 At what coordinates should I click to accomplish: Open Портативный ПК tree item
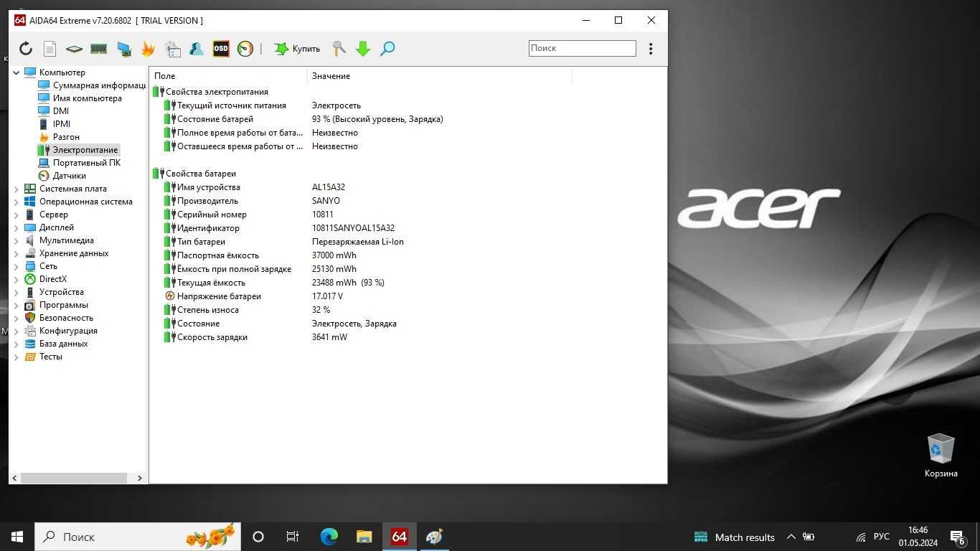click(80, 163)
